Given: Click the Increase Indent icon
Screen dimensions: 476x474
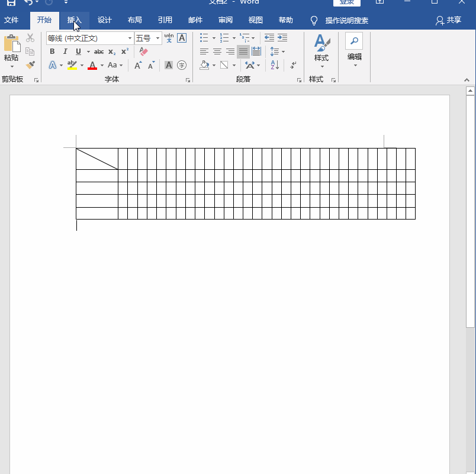Looking at the screenshot, I should 282,38.
